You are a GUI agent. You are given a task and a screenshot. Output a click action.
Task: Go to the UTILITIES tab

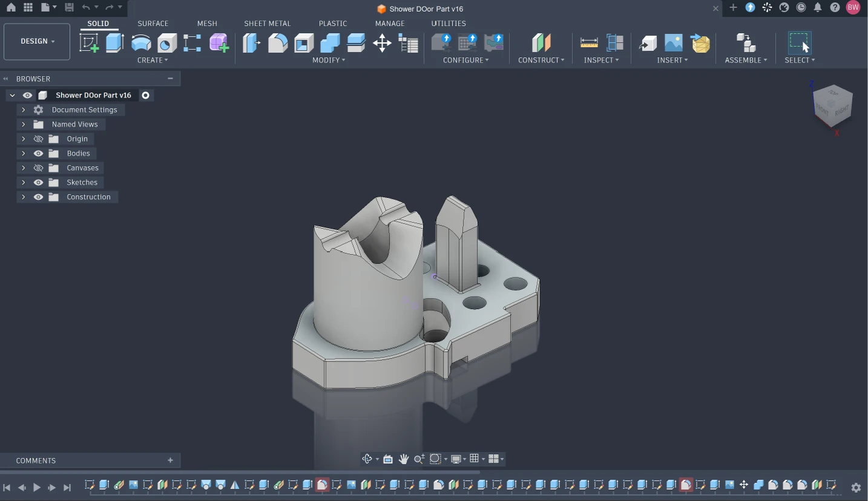(x=449, y=24)
